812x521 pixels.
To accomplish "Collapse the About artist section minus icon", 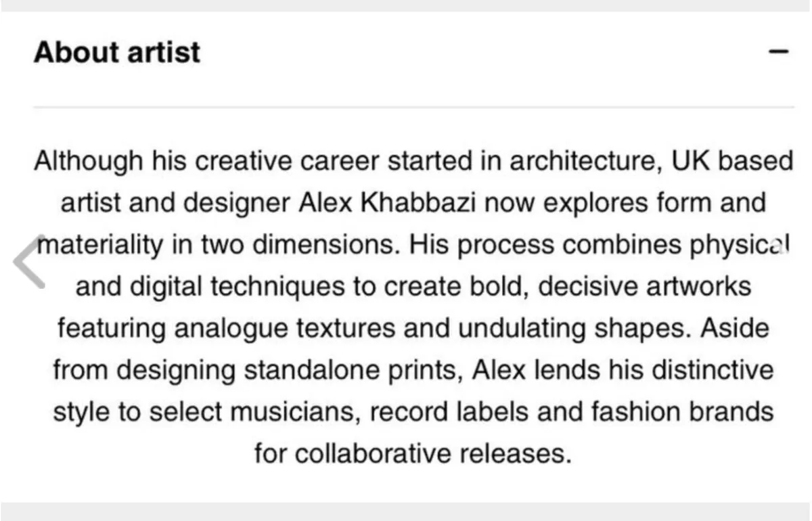I will coord(780,51).
